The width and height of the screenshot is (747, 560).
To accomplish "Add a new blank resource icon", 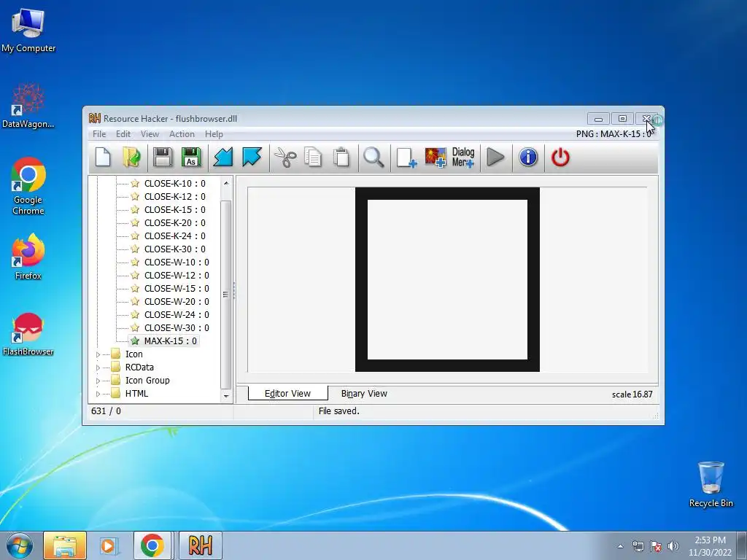I will coord(406,157).
